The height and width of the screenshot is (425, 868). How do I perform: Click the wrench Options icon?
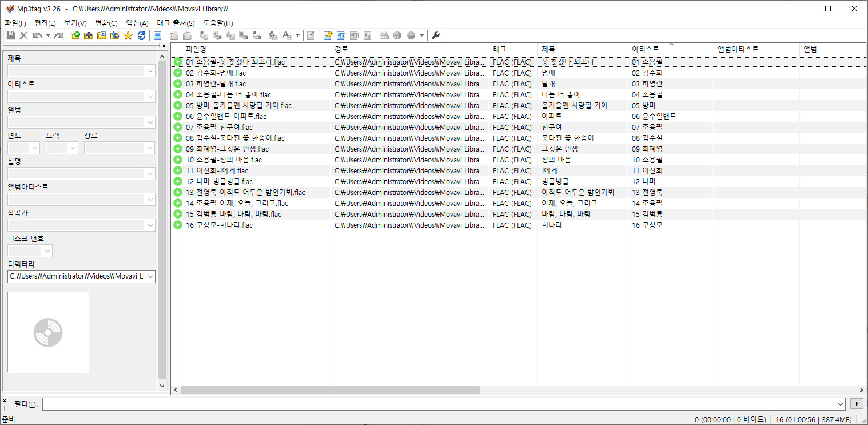click(435, 35)
